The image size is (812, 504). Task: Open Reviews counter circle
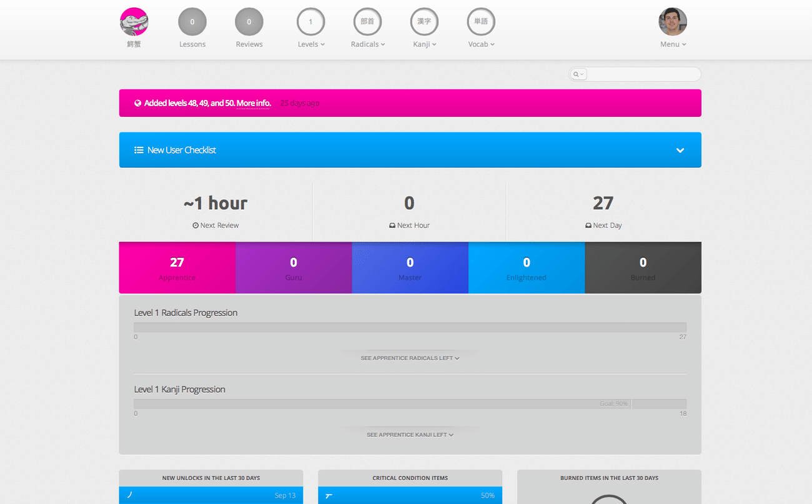[249, 22]
